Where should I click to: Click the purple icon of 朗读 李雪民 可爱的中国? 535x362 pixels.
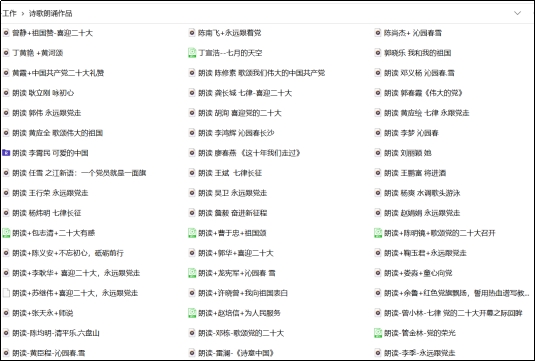point(6,153)
